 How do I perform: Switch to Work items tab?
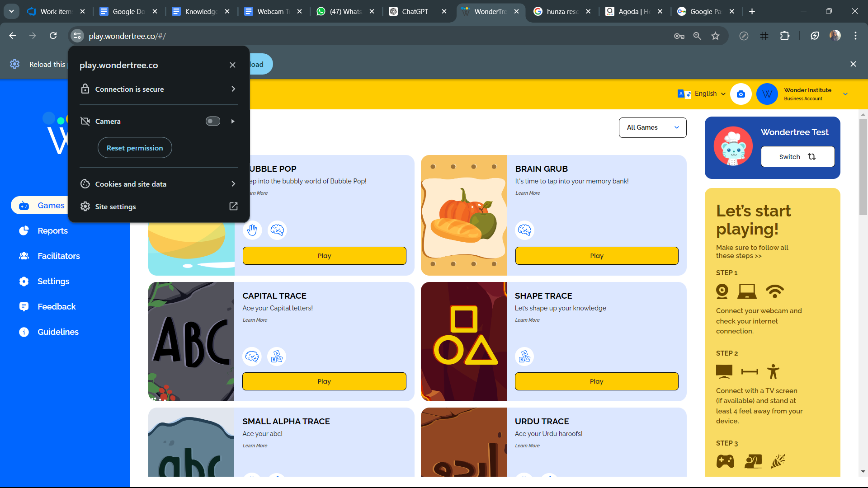pos(56,12)
